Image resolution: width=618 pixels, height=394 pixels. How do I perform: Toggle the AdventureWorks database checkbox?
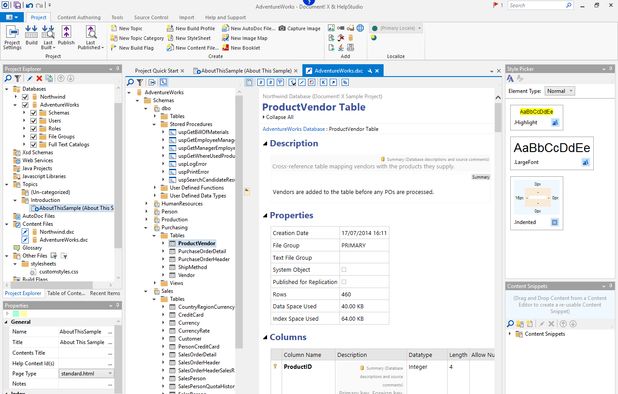tap(25, 105)
